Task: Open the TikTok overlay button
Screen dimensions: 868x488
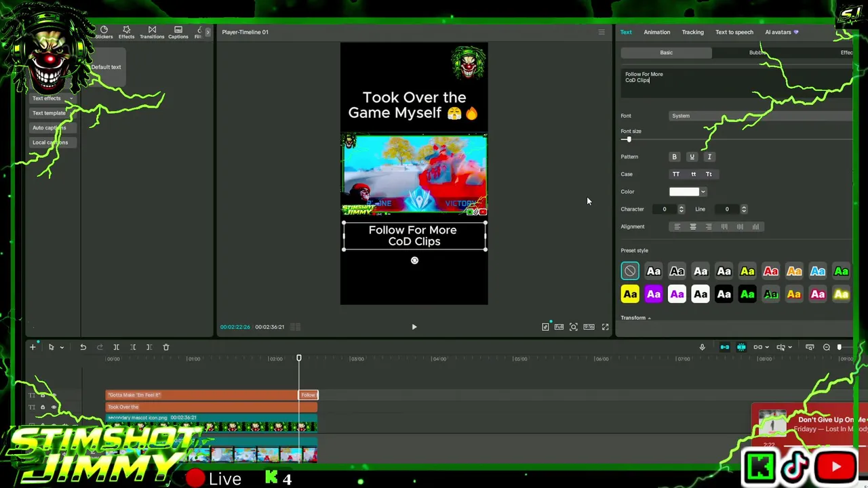Action: pos(795,466)
